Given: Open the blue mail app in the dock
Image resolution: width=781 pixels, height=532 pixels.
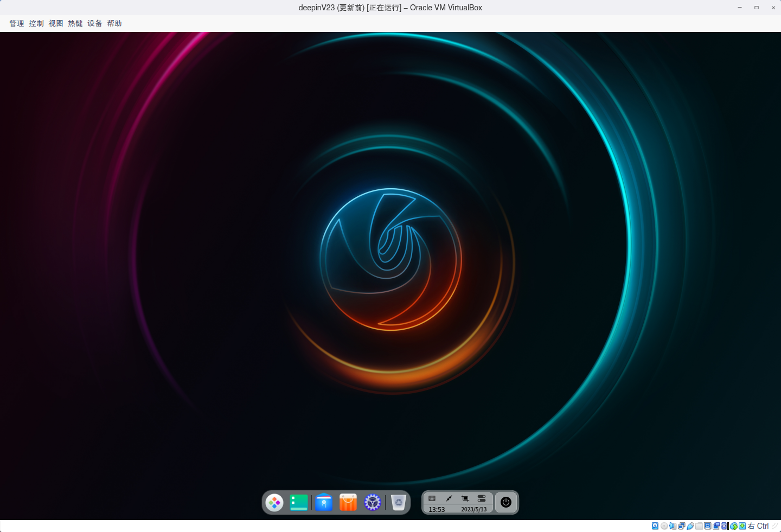Looking at the screenshot, I should 324,502.
